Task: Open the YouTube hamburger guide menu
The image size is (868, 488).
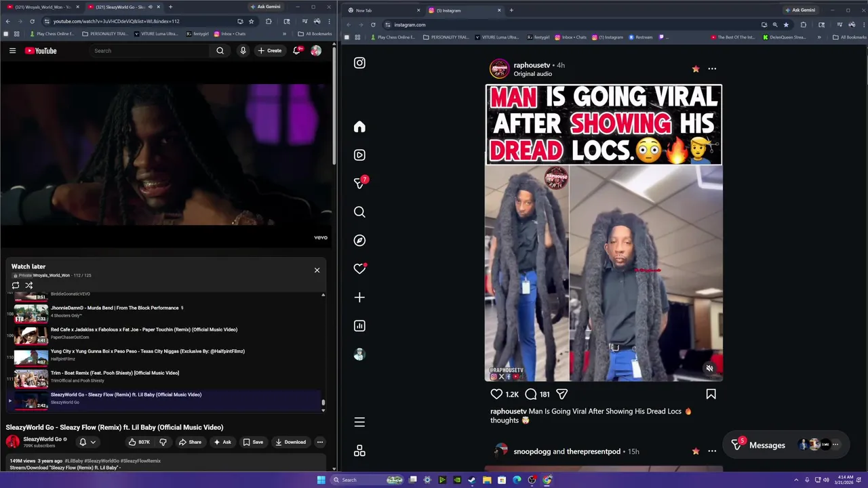Action: click(x=12, y=51)
